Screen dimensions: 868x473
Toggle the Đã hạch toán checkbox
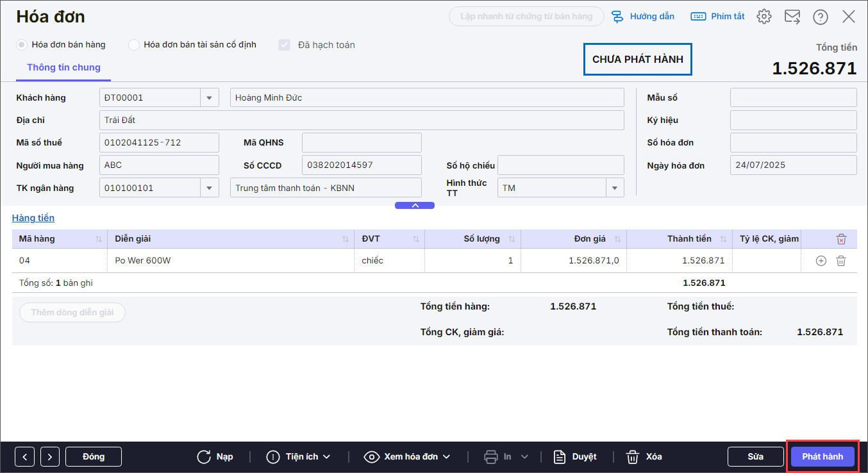pyautogui.click(x=284, y=45)
